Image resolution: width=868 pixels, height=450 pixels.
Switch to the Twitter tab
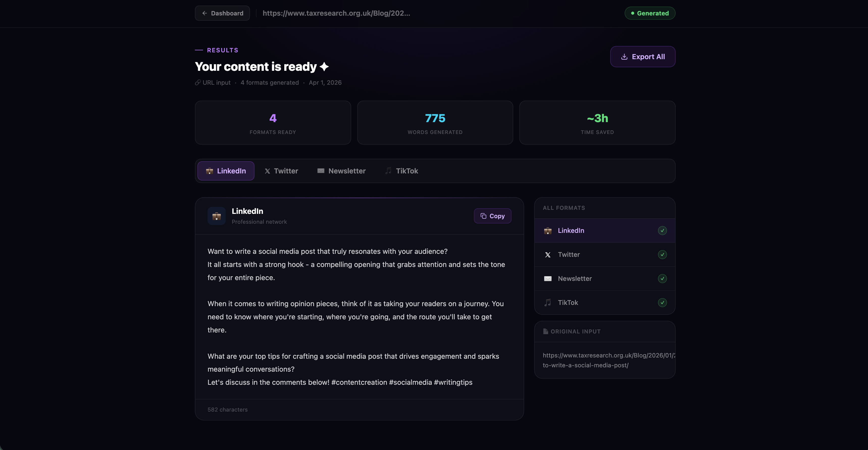(x=281, y=171)
